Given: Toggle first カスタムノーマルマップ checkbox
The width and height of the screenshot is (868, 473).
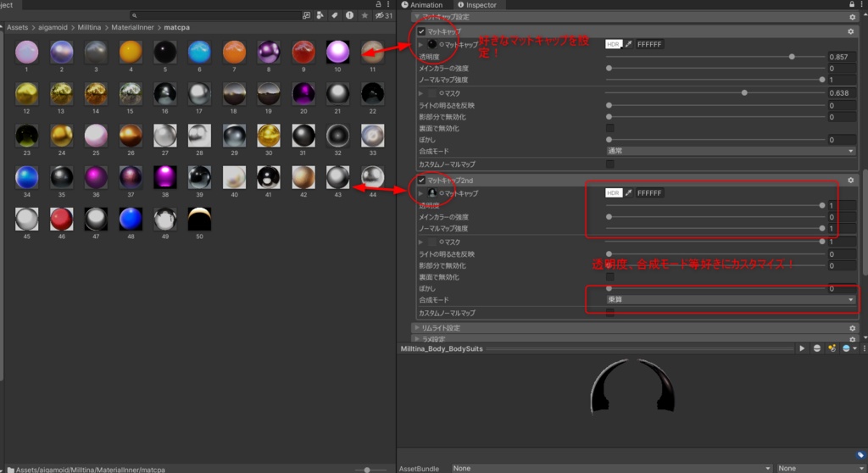Looking at the screenshot, I should tap(609, 164).
